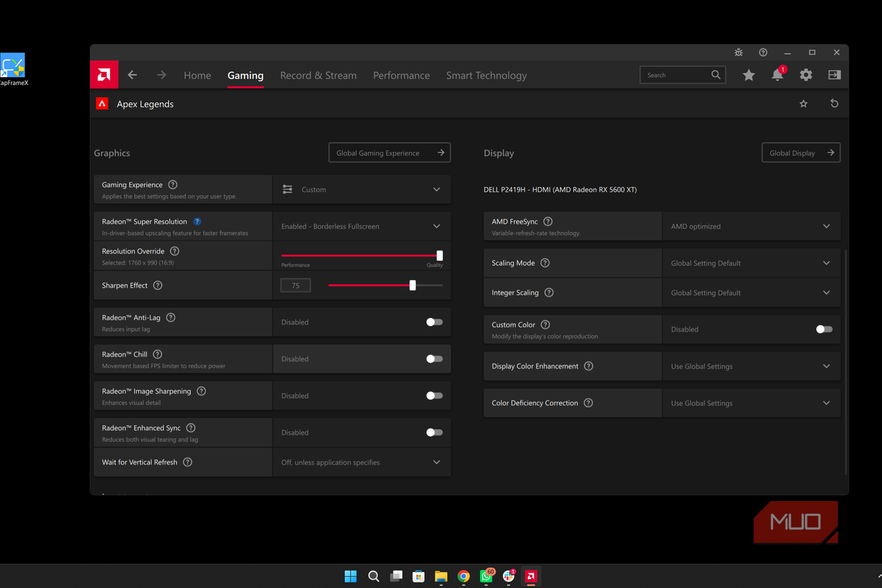Show help for Scaling Mode
Screen dimensions: 882x588
tap(545, 263)
